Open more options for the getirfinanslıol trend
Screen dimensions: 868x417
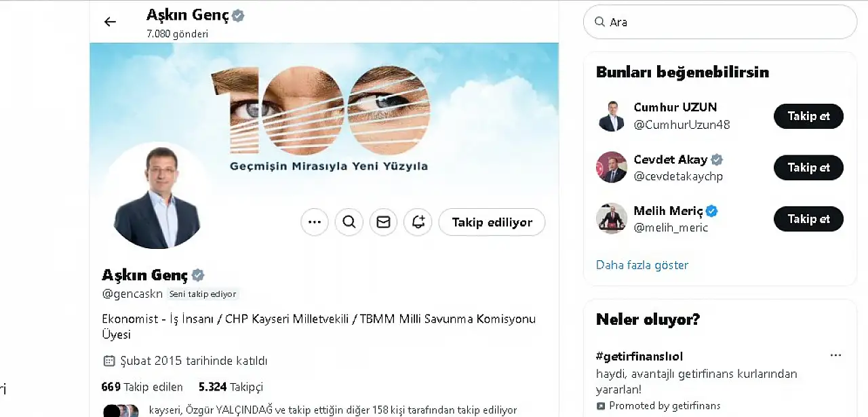(x=836, y=355)
